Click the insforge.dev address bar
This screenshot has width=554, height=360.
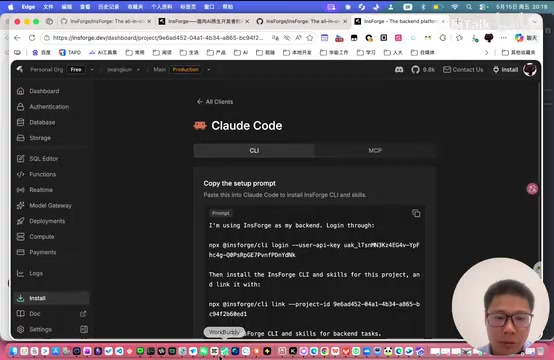(158, 37)
